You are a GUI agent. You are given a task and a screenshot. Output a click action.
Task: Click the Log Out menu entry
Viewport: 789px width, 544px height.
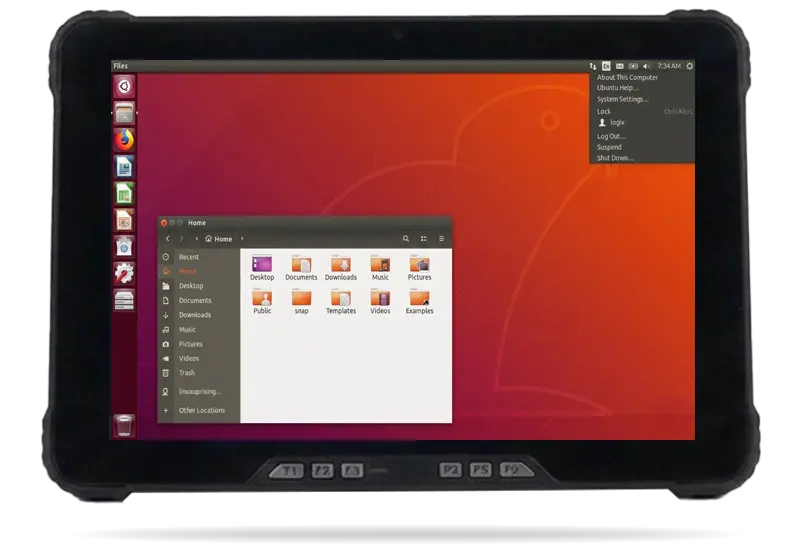point(611,136)
